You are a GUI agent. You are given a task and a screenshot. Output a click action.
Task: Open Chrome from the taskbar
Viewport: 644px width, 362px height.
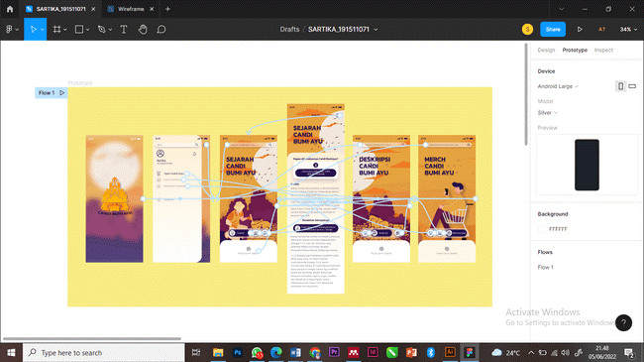click(x=315, y=352)
